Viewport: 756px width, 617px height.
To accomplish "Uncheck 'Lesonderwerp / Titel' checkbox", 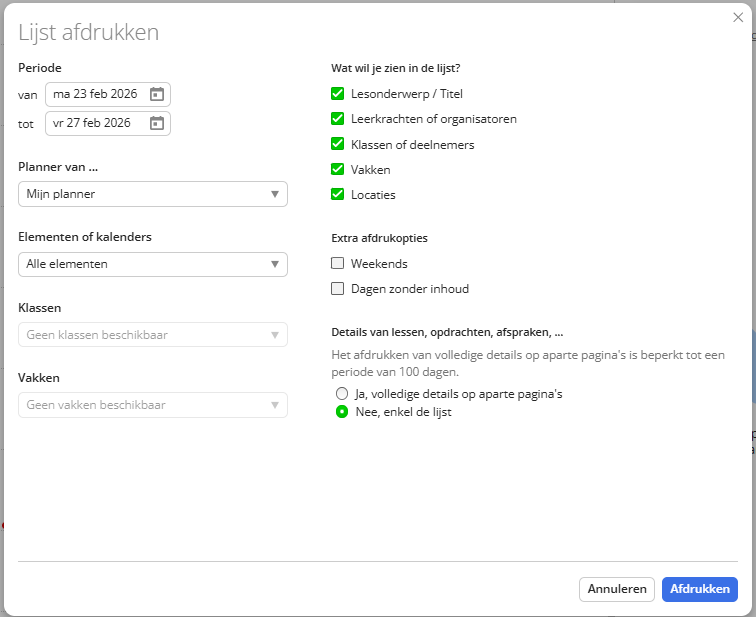I will (x=338, y=94).
